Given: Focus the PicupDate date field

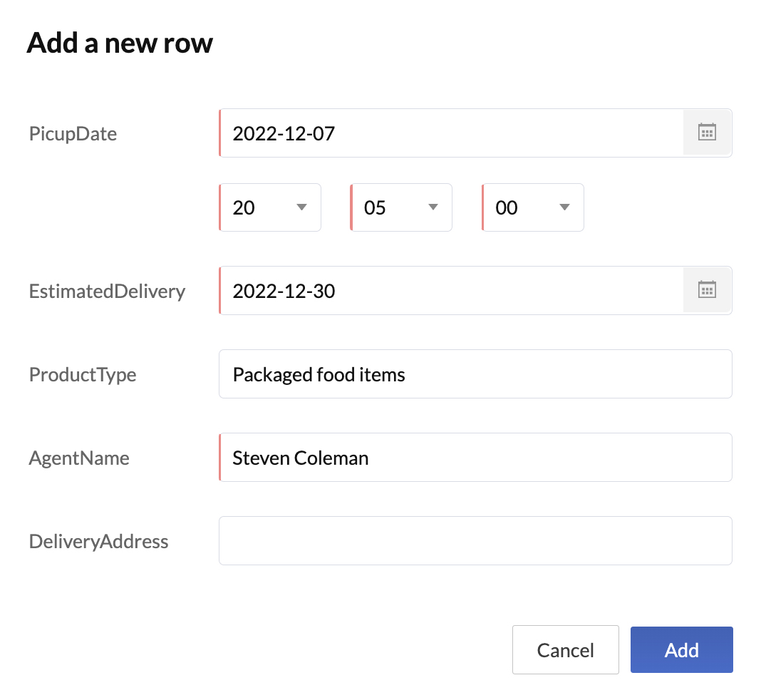Looking at the screenshot, I should [x=450, y=133].
